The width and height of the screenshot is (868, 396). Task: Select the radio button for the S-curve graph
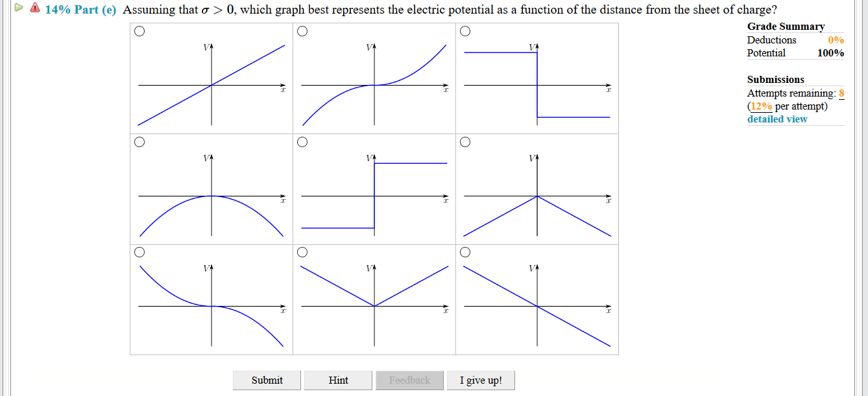(x=302, y=30)
